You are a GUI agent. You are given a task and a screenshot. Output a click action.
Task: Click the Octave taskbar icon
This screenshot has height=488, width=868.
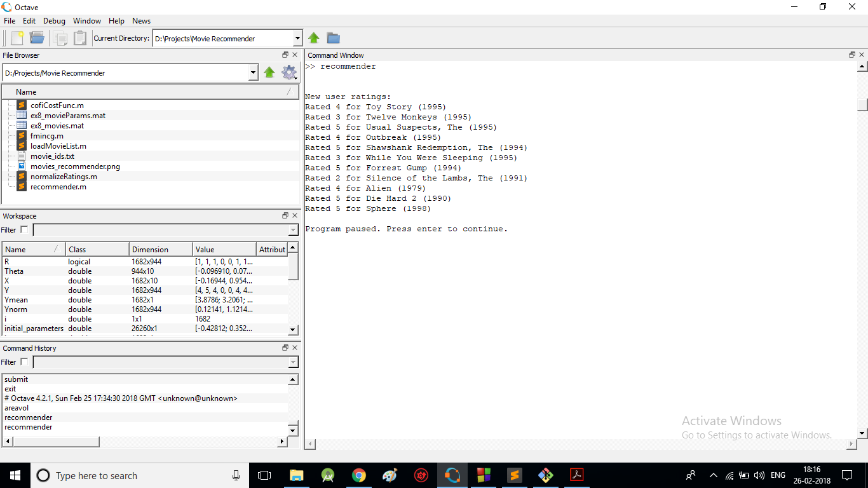click(x=452, y=475)
